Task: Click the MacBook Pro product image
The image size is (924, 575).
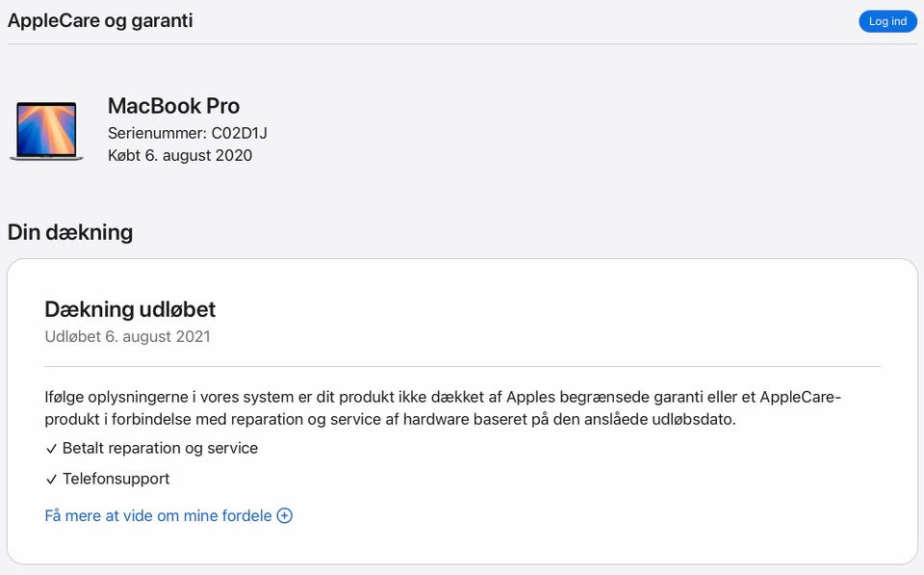Action: pos(45,131)
